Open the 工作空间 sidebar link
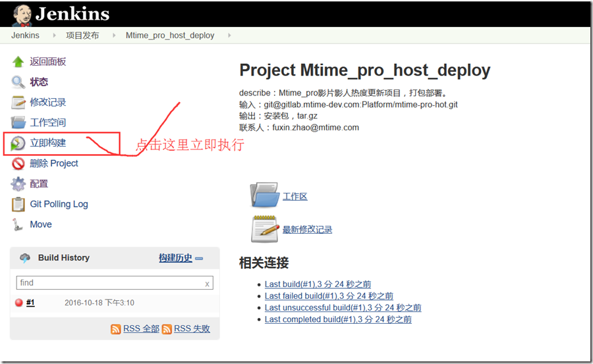The height and width of the screenshot is (364, 593). [48, 122]
